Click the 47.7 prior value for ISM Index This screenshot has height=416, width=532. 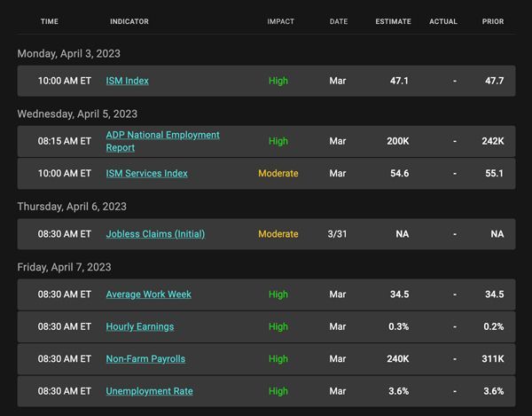[x=495, y=81]
